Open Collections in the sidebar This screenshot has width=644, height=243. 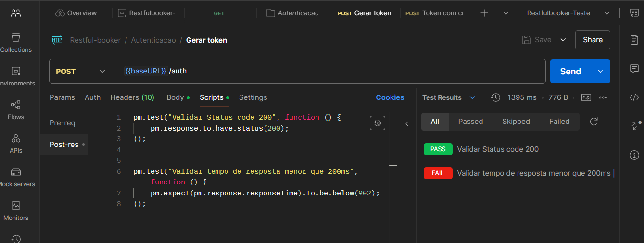pos(16,43)
